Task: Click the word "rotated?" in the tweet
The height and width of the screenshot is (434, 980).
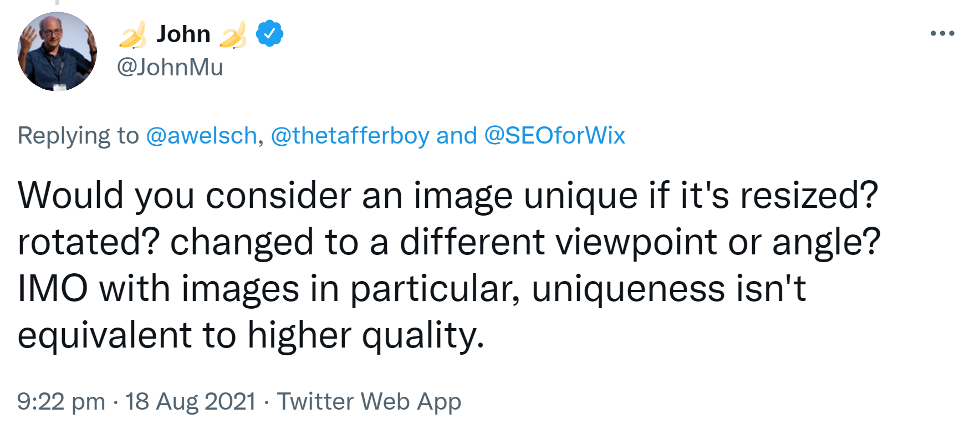Action: (89, 242)
